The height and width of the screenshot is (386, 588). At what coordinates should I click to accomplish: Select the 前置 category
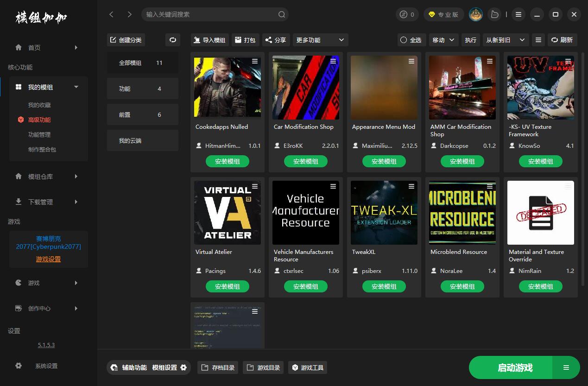tap(142, 114)
